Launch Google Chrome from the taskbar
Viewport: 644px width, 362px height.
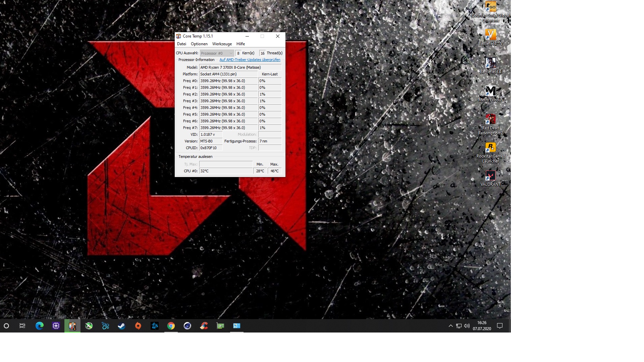pyautogui.click(x=171, y=326)
